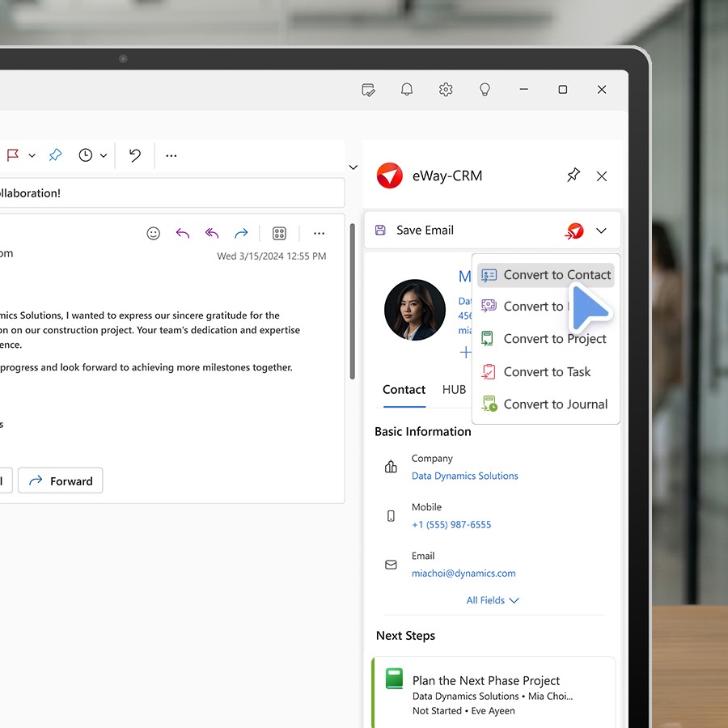This screenshot has height=728, width=728.
Task: Click the contact's profile photo
Action: pos(415,310)
